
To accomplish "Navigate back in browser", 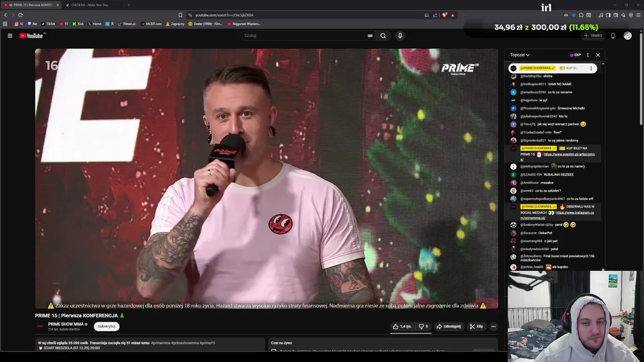I will tap(6, 15).
